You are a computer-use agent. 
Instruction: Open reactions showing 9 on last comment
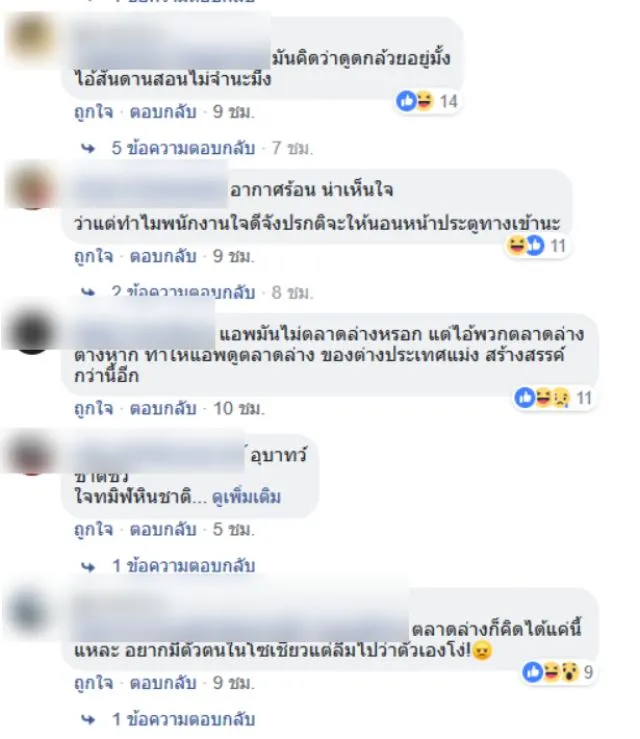pos(558,672)
